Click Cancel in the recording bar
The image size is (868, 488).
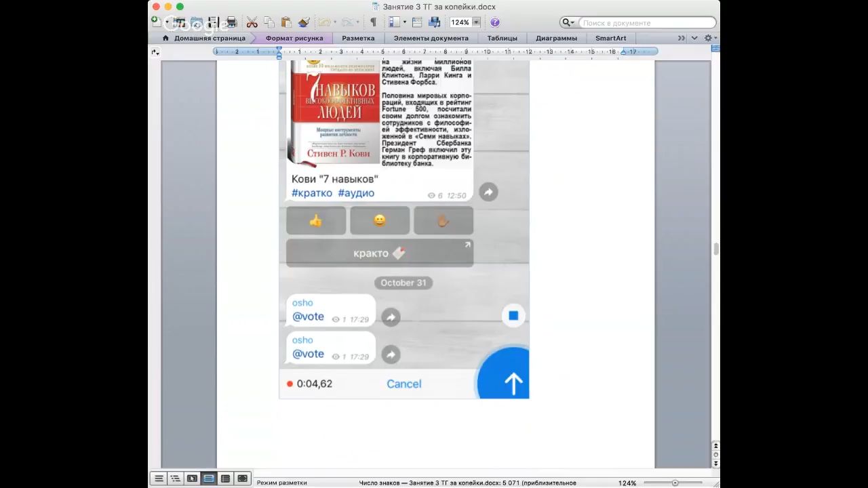pos(404,384)
